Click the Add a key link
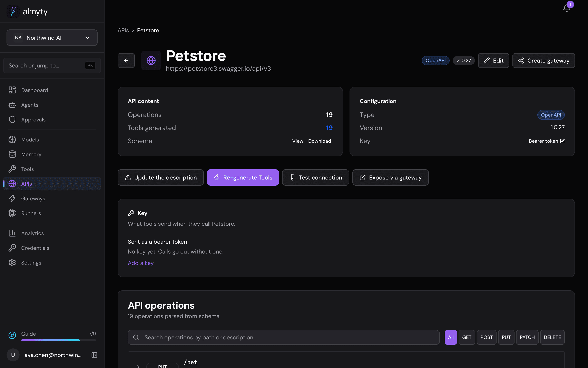The height and width of the screenshot is (368, 588). pos(141,263)
